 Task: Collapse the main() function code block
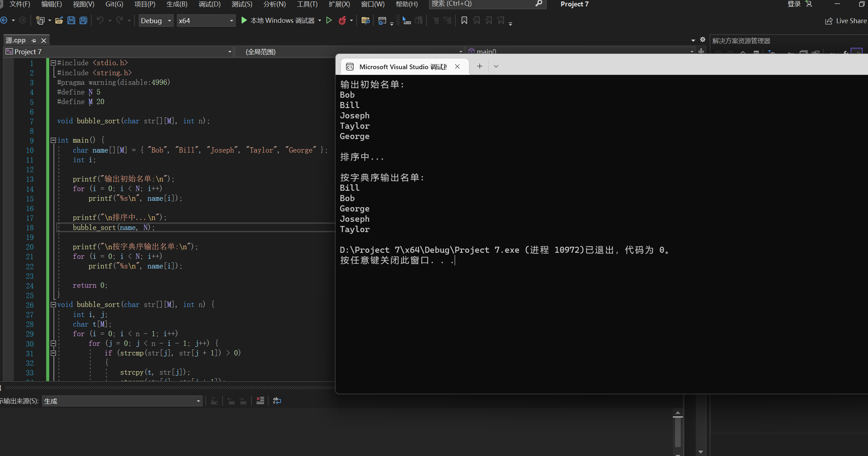[x=53, y=140]
